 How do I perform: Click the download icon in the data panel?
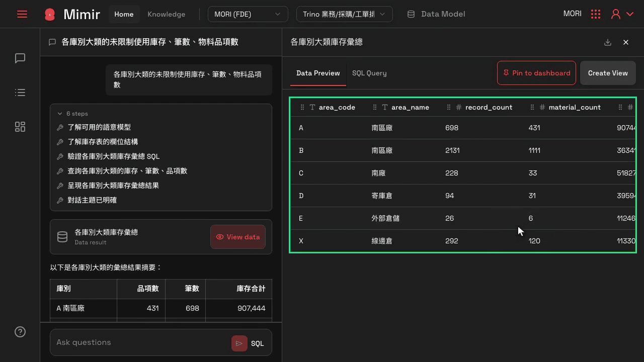click(608, 42)
